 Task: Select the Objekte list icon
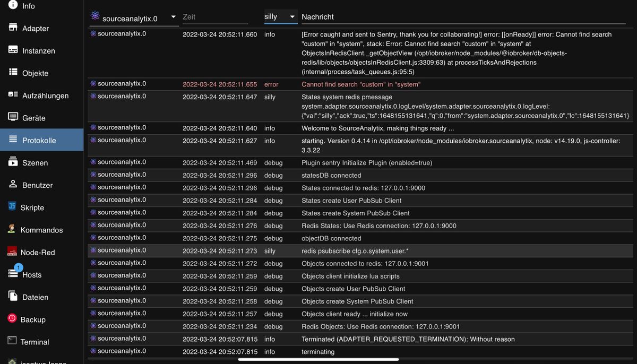tap(13, 73)
